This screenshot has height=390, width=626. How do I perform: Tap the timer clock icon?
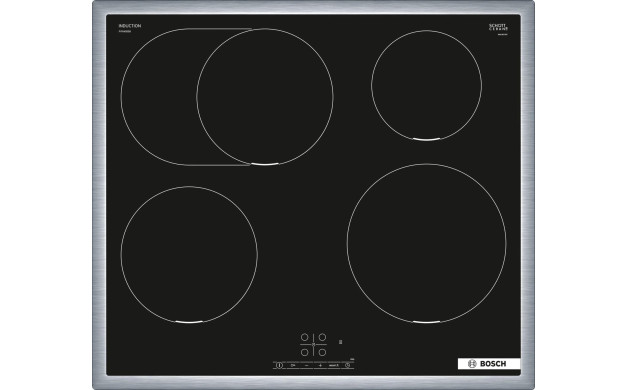click(x=347, y=365)
